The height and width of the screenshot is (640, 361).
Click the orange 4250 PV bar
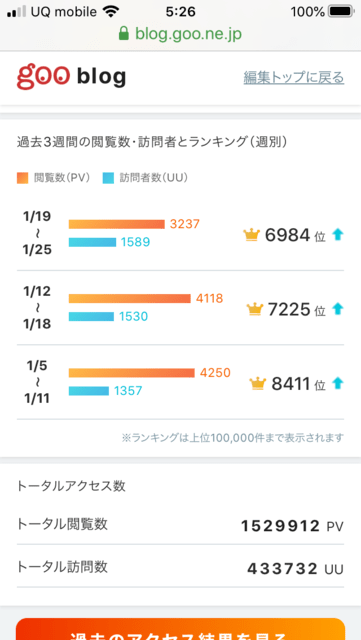click(131, 373)
